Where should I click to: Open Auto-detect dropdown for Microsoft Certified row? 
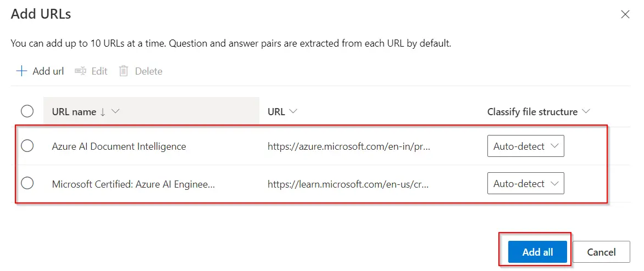(x=525, y=184)
